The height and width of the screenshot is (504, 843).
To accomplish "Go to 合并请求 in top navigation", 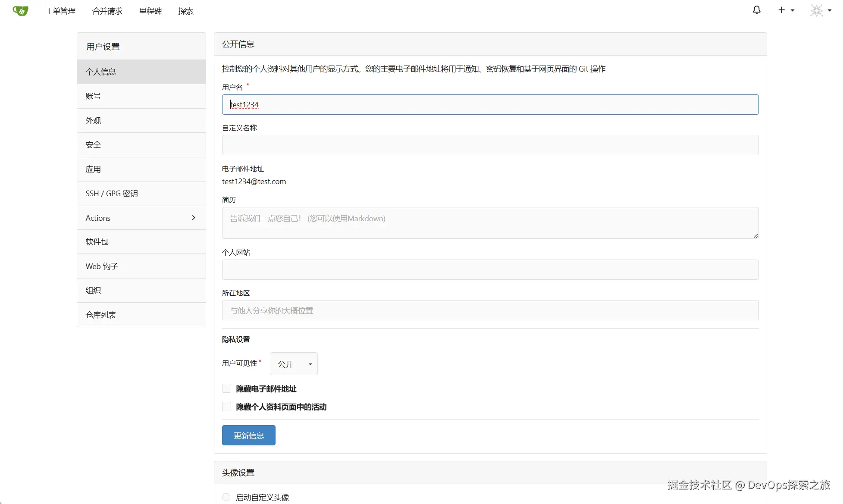I will point(107,11).
